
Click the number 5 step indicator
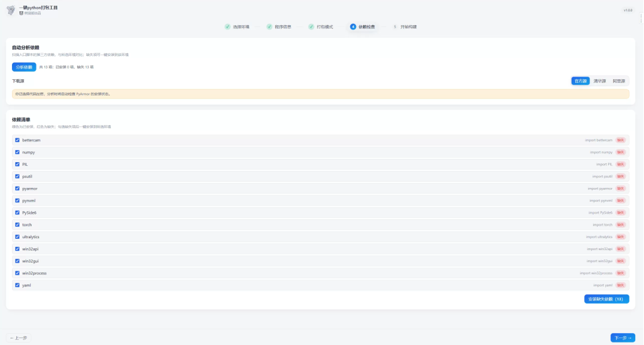point(395,26)
